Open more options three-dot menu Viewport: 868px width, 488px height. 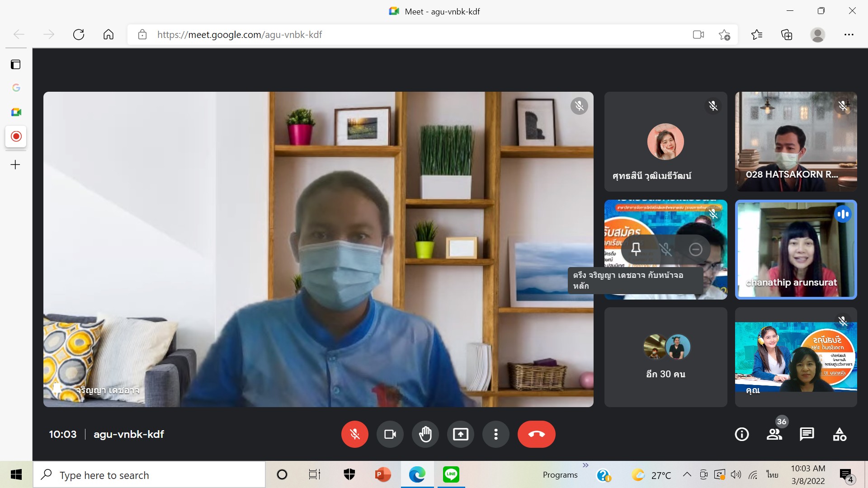495,434
